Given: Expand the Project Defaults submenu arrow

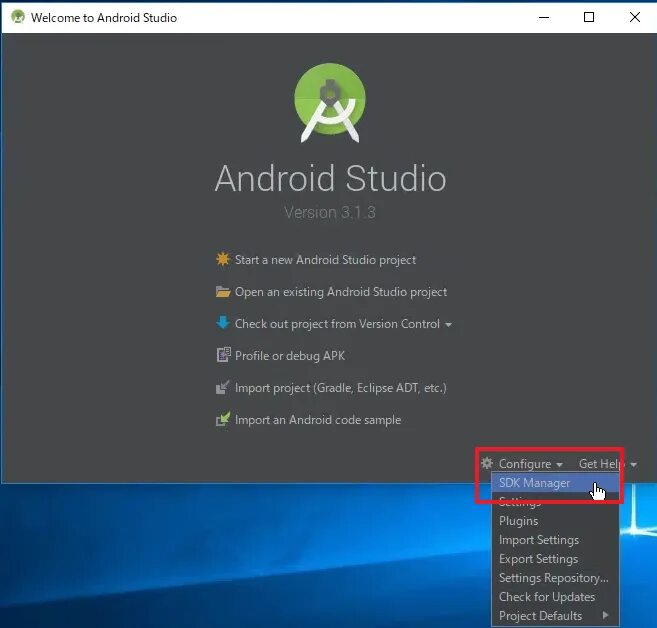Looking at the screenshot, I should point(605,615).
